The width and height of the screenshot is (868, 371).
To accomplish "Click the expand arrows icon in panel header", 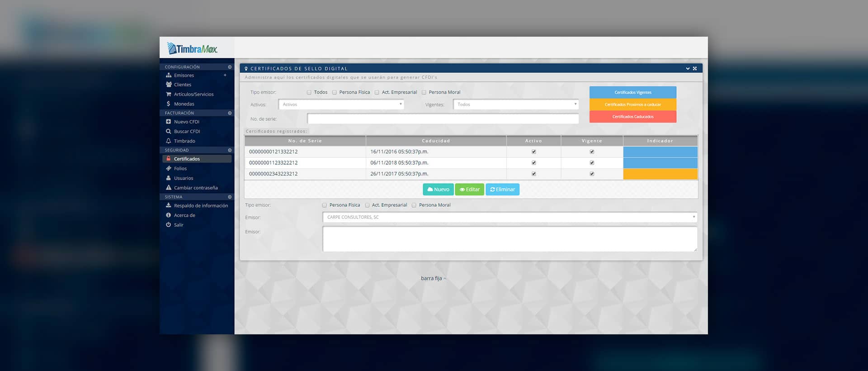I will click(x=695, y=69).
